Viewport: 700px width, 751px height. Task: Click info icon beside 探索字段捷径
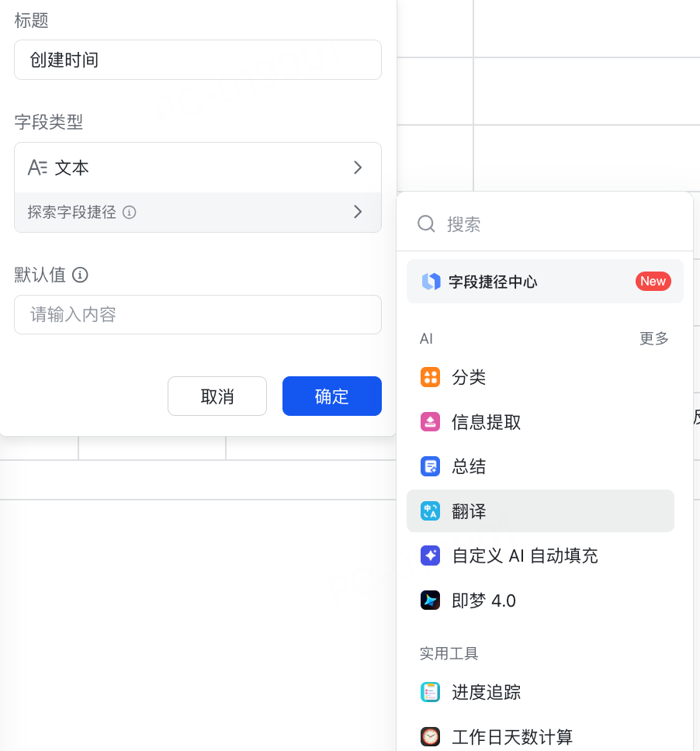130,212
